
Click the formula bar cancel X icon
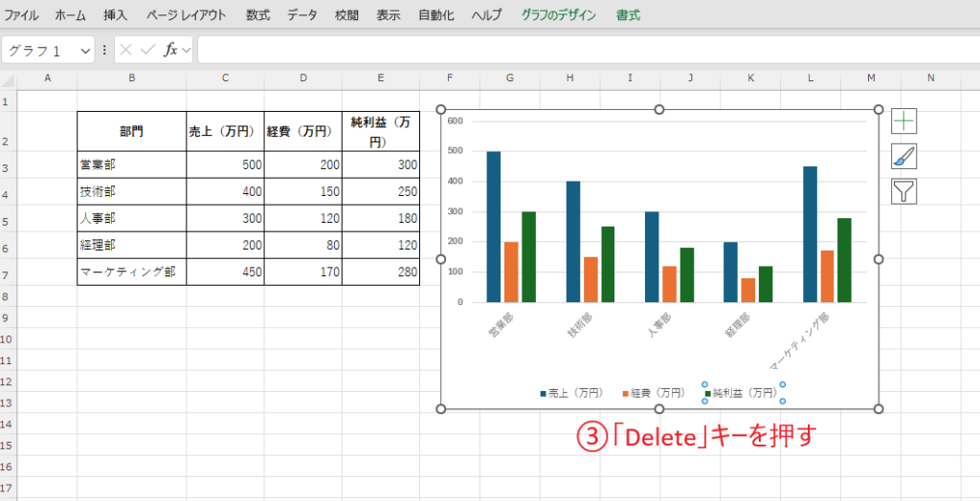click(x=125, y=51)
